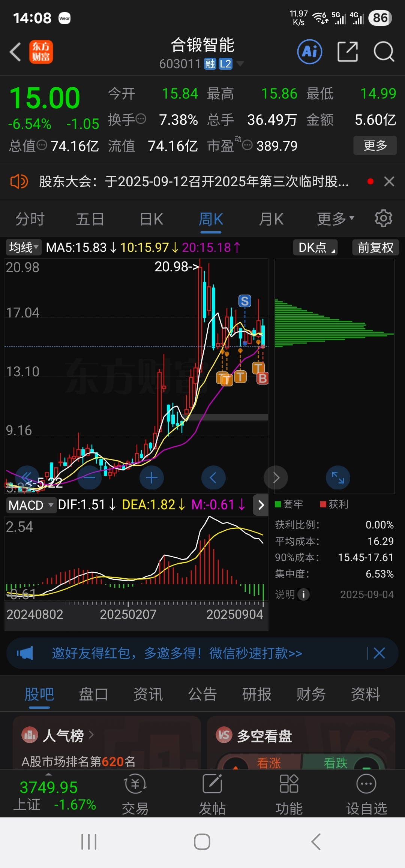Switch to the 五日 chart tab
The height and width of the screenshot is (868, 405).
coord(90,219)
